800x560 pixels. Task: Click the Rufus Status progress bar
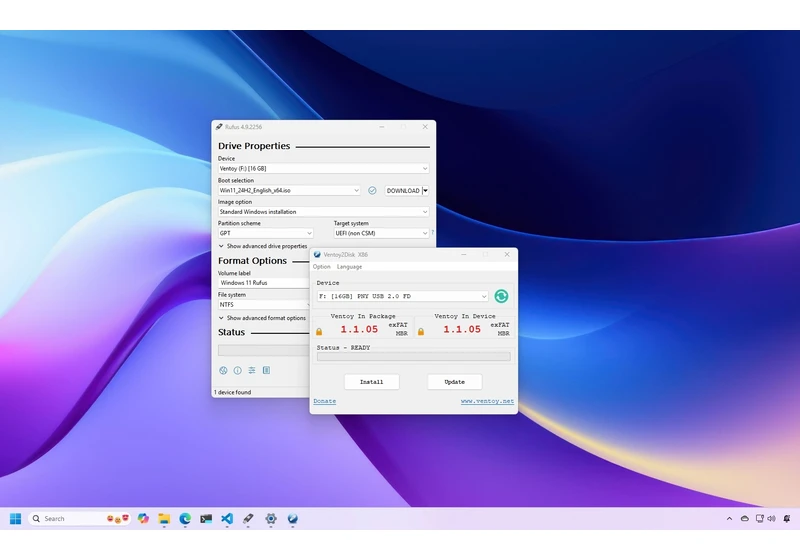(264, 350)
